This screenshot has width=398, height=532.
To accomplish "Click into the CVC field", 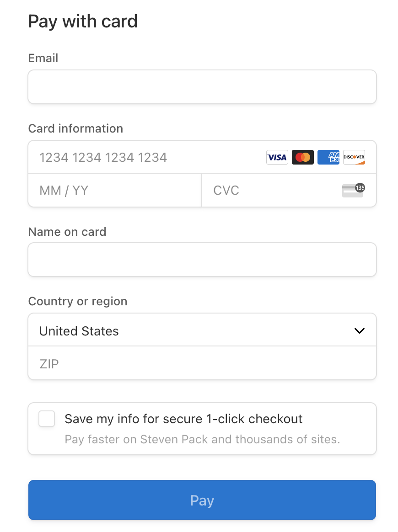I will (270, 190).
